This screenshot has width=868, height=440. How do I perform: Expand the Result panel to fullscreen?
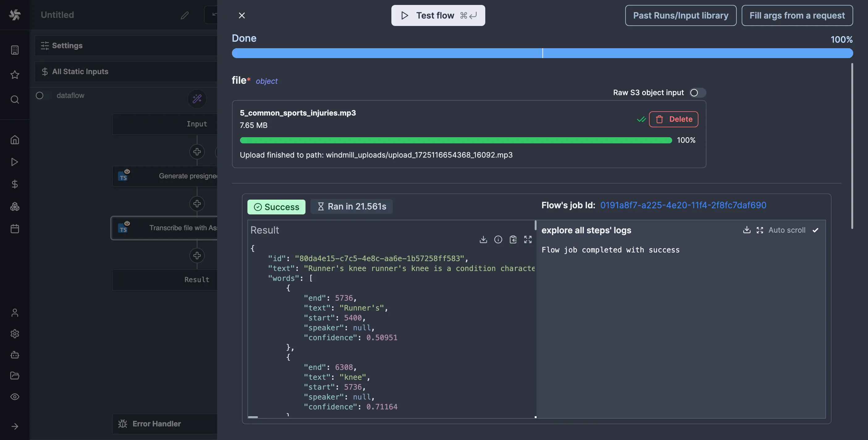[x=528, y=239]
